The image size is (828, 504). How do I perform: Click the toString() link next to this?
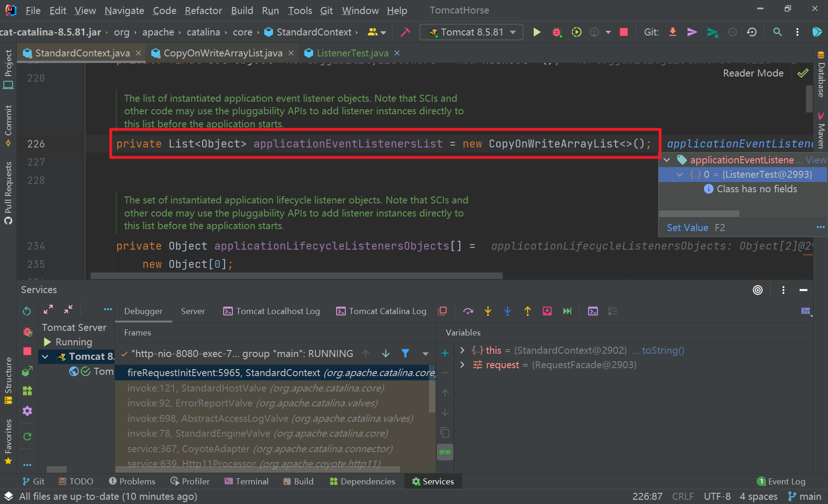coord(663,350)
